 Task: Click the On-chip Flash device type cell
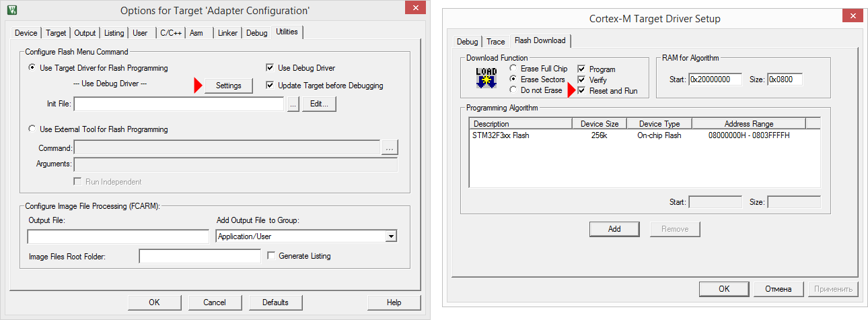(659, 135)
